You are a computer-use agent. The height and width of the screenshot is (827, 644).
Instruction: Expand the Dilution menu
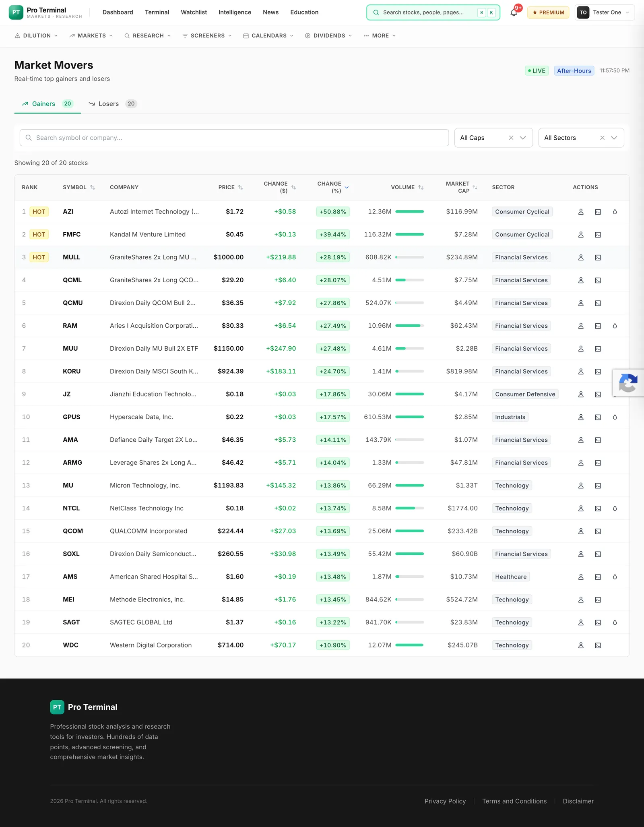[x=36, y=36]
